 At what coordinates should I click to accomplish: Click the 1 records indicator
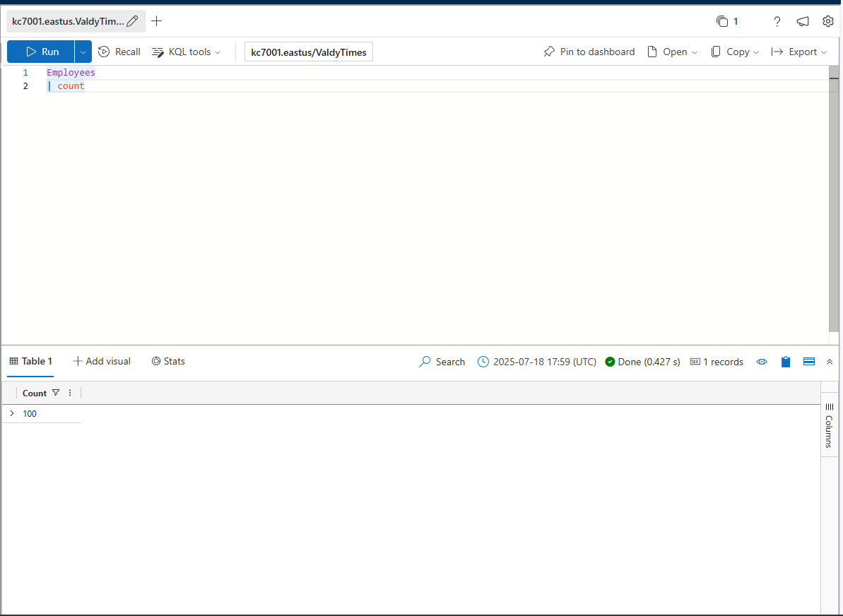tap(717, 362)
